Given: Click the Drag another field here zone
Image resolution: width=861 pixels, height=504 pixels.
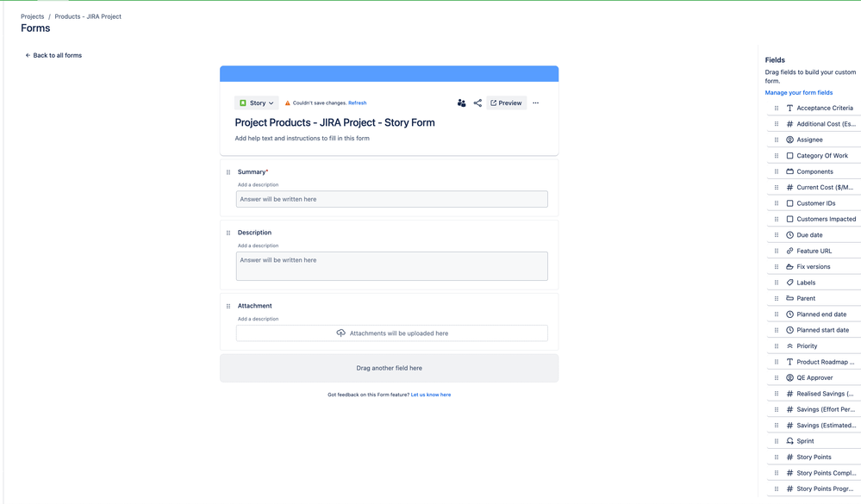Looking at the screenshot, I should pyautogui.click(x=390, y=368).
